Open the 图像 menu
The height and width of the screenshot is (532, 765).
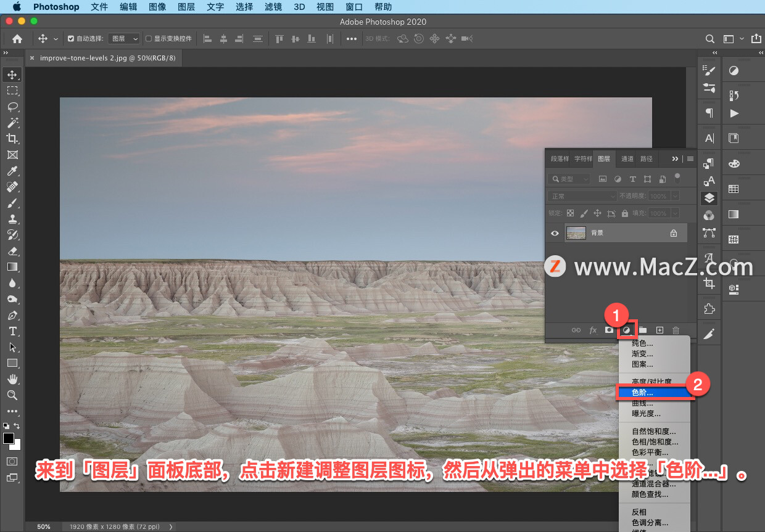pos(157,7)
